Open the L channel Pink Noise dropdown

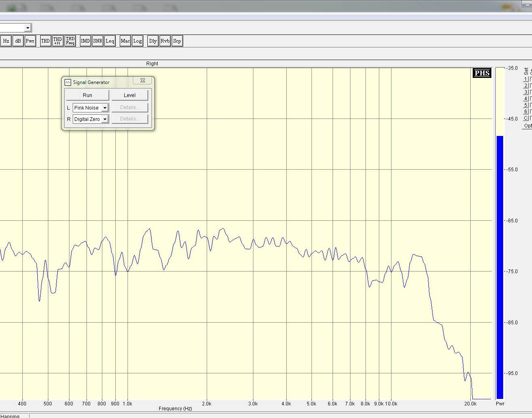point(105,108)
